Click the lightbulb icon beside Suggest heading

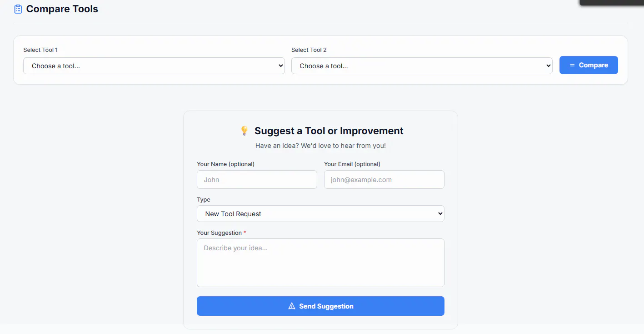coord(244,131)
